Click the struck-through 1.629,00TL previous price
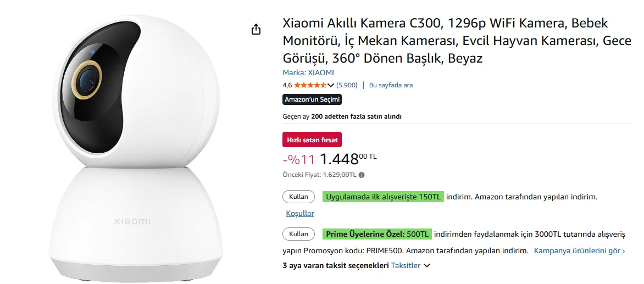 (340, 175)
